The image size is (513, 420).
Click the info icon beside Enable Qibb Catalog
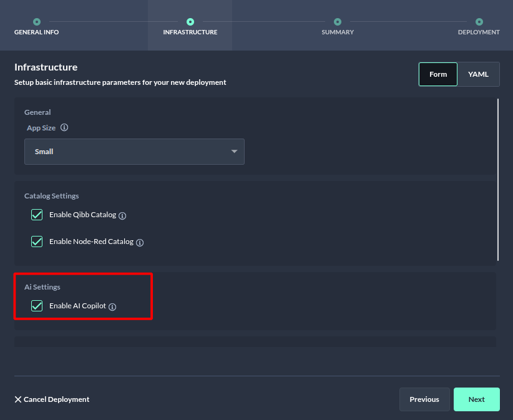(x=123, y=215)
